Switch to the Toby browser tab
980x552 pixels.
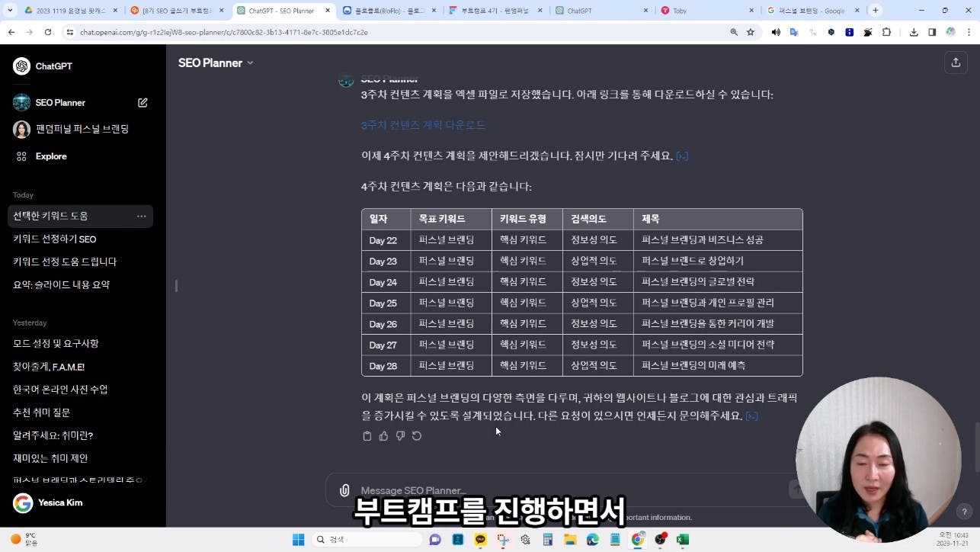[708, 11]
